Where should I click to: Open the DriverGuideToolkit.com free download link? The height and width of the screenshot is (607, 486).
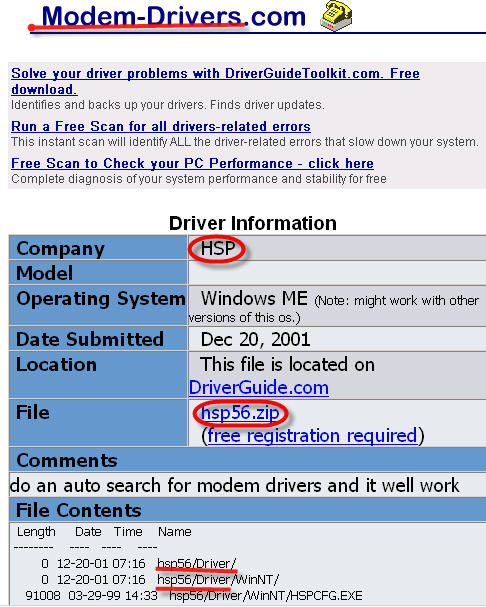tap(215, 81)
